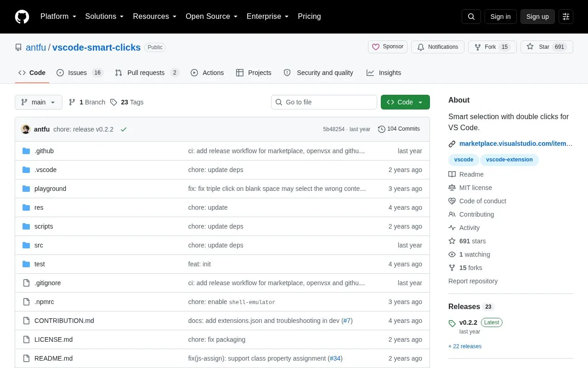The height and width of the screenshot is (368, 588).
Task: Open the README.md file
Action: click(53, 358)
